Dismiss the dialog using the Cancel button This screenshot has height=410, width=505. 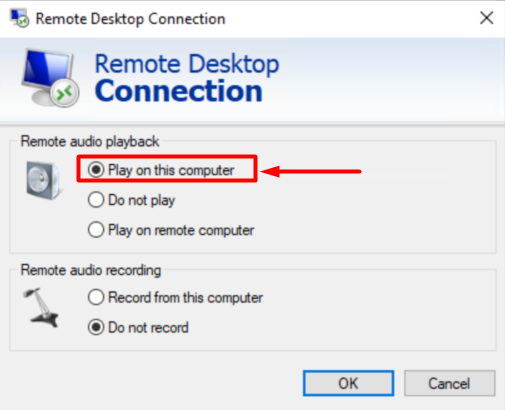click(x=449, y=383)
